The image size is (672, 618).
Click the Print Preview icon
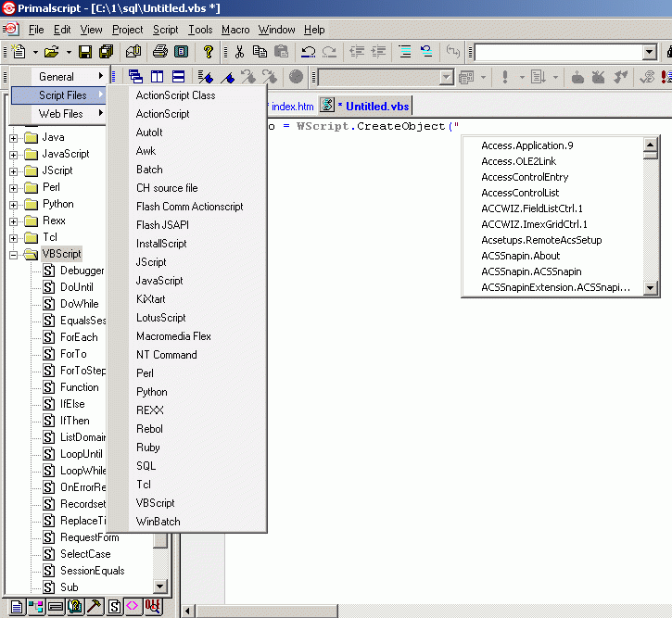click(182, 52)
